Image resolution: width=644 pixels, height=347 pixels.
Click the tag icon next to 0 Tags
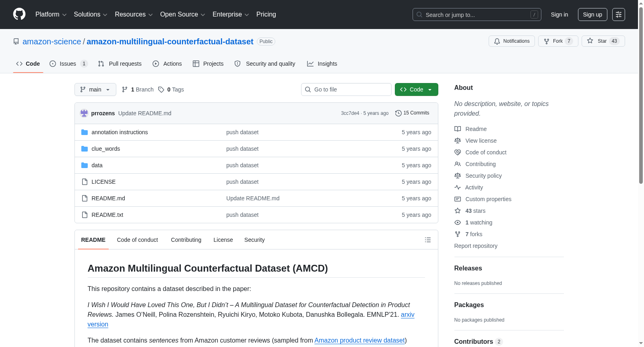point(161,89)
